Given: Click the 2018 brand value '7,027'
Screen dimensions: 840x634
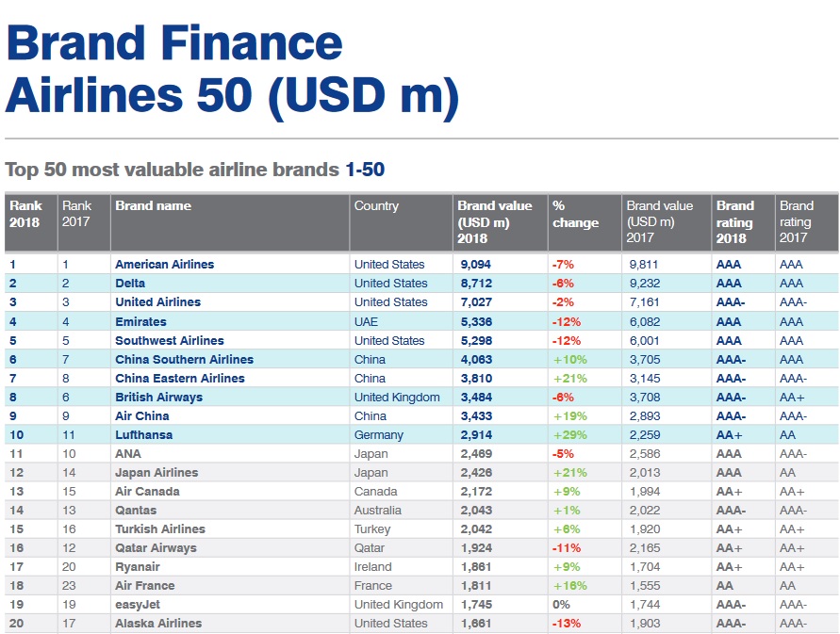Looking at the screenshot, I should tap(476, 302).
